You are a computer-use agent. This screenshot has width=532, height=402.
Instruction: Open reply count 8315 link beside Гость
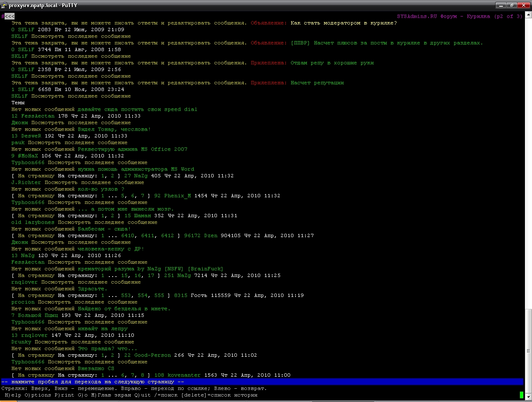181,295
